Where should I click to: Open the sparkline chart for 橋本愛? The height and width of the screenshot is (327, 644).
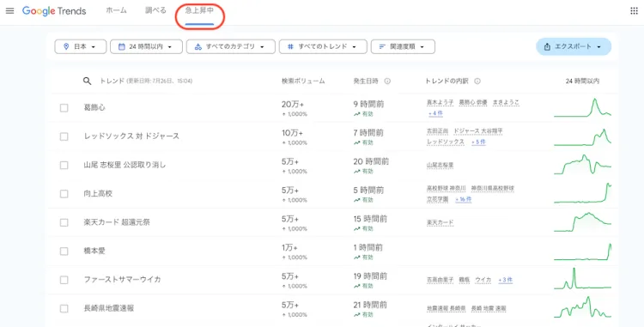pos(582,251)
